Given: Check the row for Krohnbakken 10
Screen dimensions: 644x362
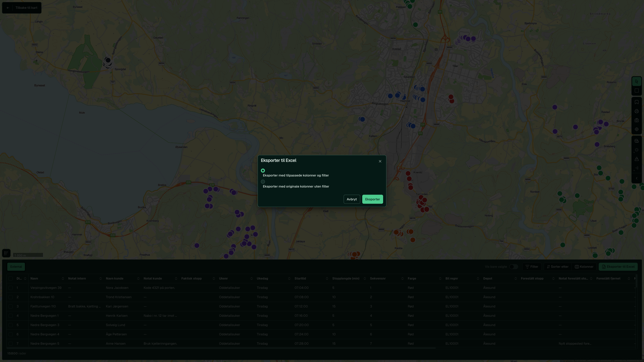Looking at the screenshot, I should click(11, 297).
